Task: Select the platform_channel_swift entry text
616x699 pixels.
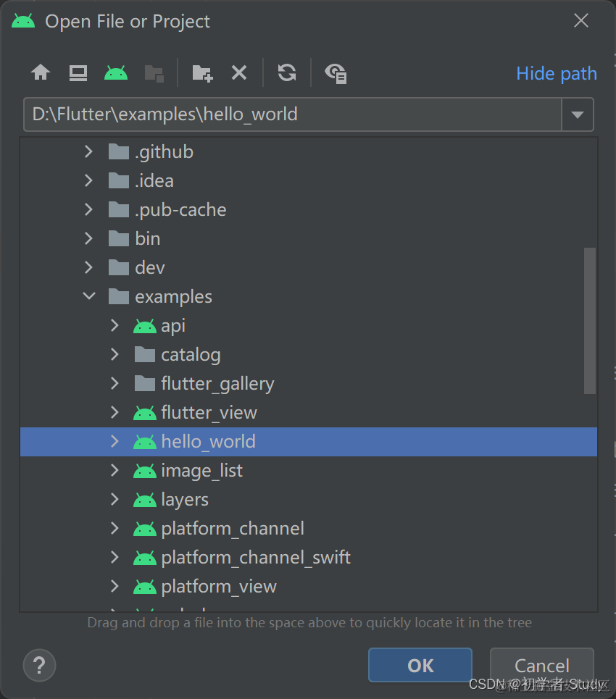Action: pyautogui.click(x=256, y=558)
